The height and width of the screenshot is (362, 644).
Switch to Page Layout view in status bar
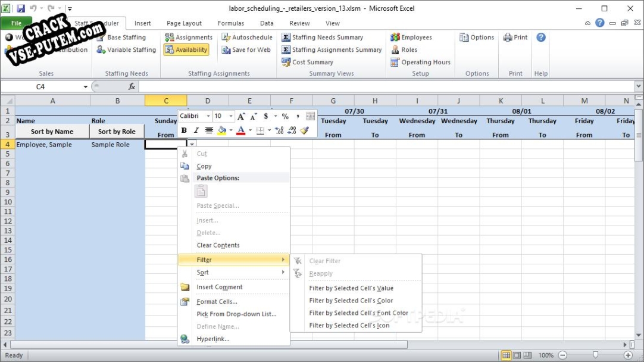(x=517, y=355)
